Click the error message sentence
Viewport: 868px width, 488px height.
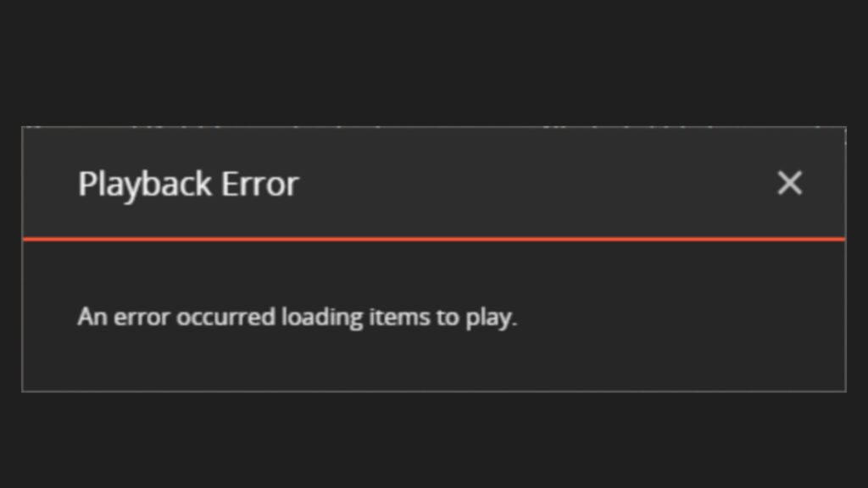click(298, 319)
